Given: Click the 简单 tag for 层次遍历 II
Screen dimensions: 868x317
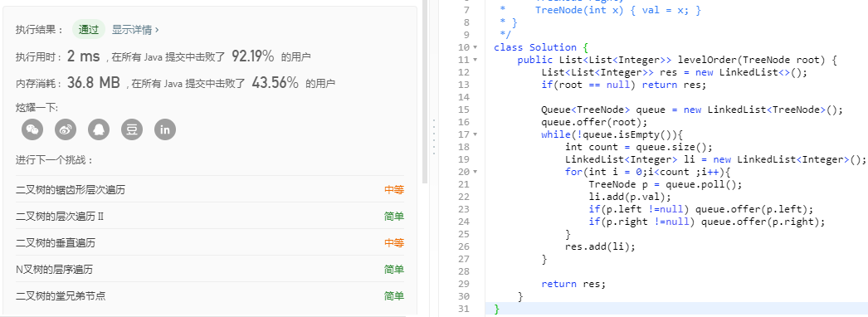Looking at the screenshot, I should (394, 217).
